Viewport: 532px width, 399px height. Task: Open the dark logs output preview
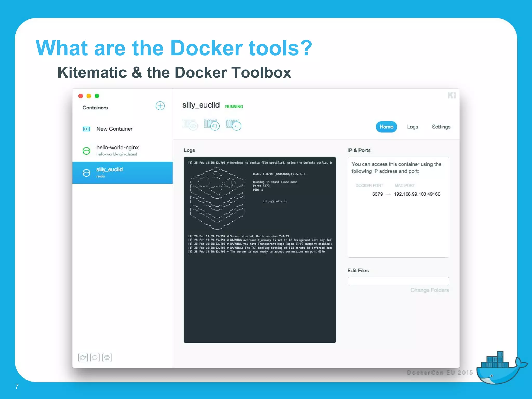point(260,250)
